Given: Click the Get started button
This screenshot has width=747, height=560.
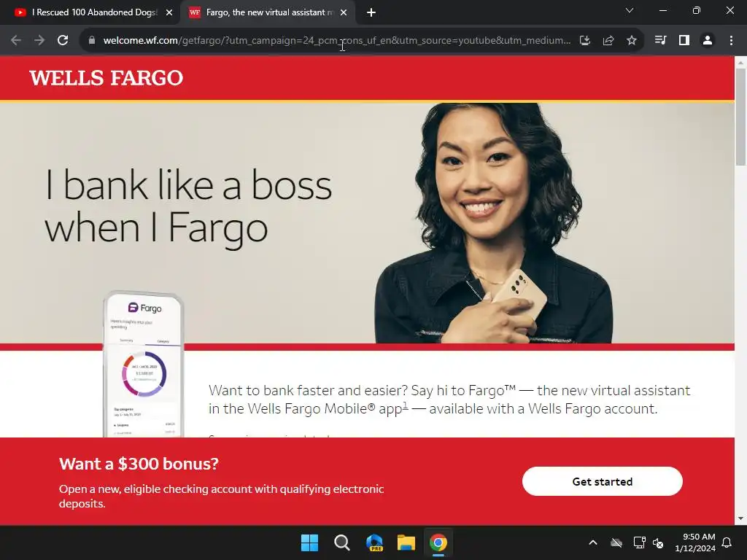Looking at the screenshot, I should (602, 481).
